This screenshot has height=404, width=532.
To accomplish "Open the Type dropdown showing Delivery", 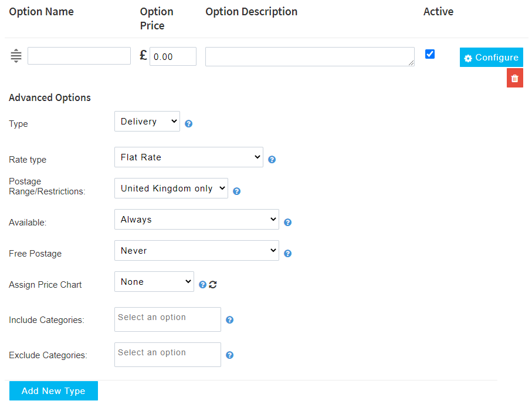I will click(x=147, y=122).
